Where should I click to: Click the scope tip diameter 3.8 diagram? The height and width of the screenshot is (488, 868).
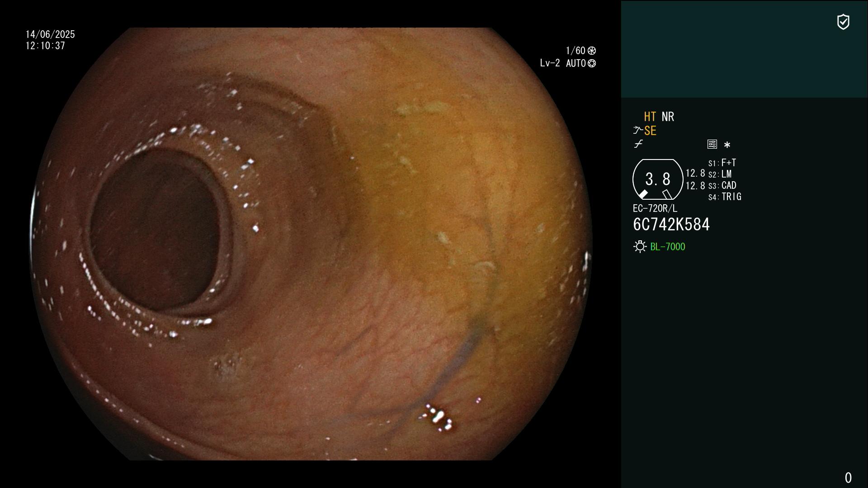click(658, 179)
